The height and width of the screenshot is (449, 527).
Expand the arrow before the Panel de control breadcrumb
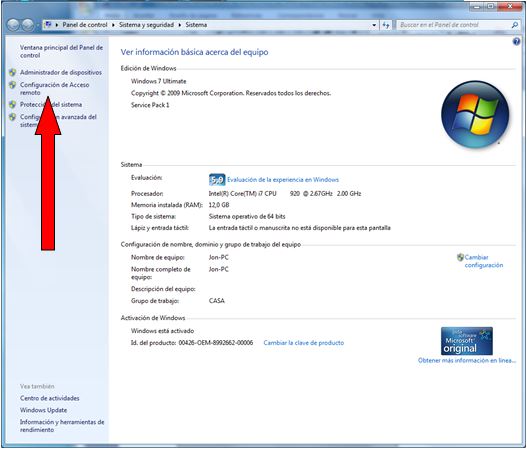point(57,25)
